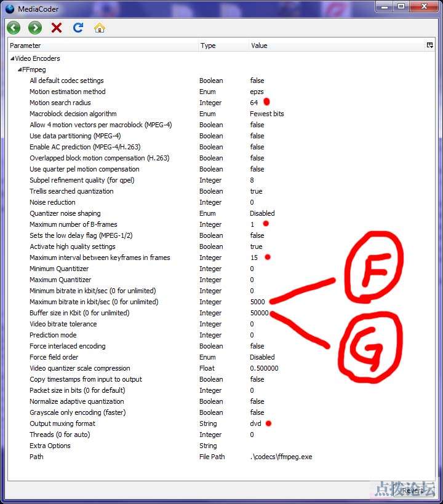Edit Output muxing format value dvd
The width and height of the screenshot is (443, 504).
click(x=256, y=423)
